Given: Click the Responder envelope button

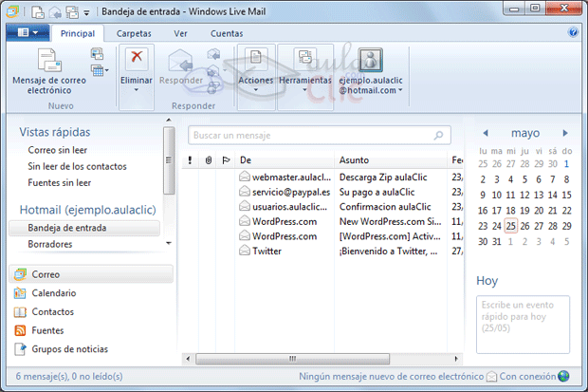Looking at the screenshot, I should coord(180,67).
